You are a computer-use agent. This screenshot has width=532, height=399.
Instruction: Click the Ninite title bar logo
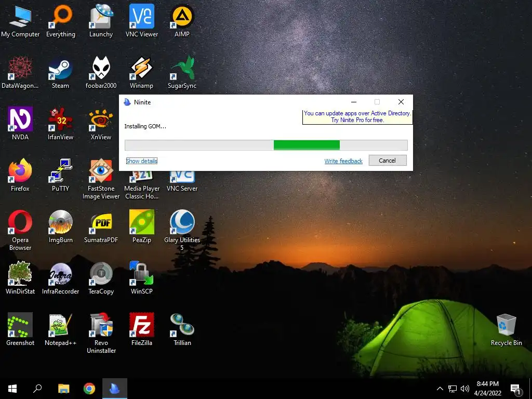[127, 102]
